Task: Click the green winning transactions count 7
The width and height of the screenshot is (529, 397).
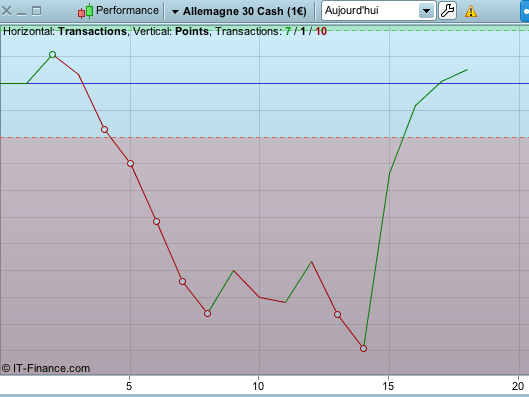Action: pyautogui.click(x=288, y=31)
